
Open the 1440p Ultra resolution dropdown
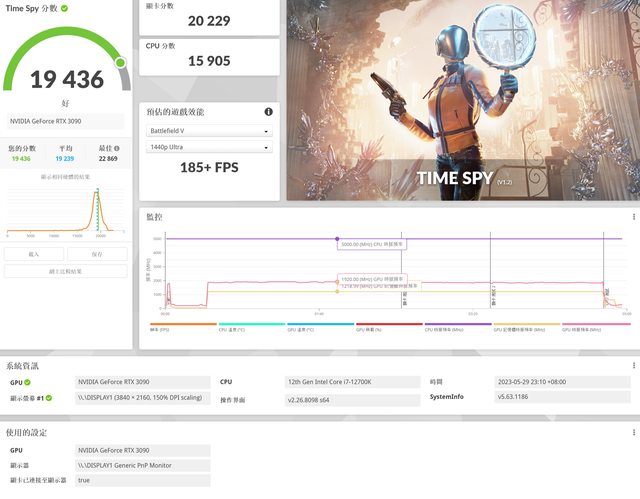click(x=209, y=148)
